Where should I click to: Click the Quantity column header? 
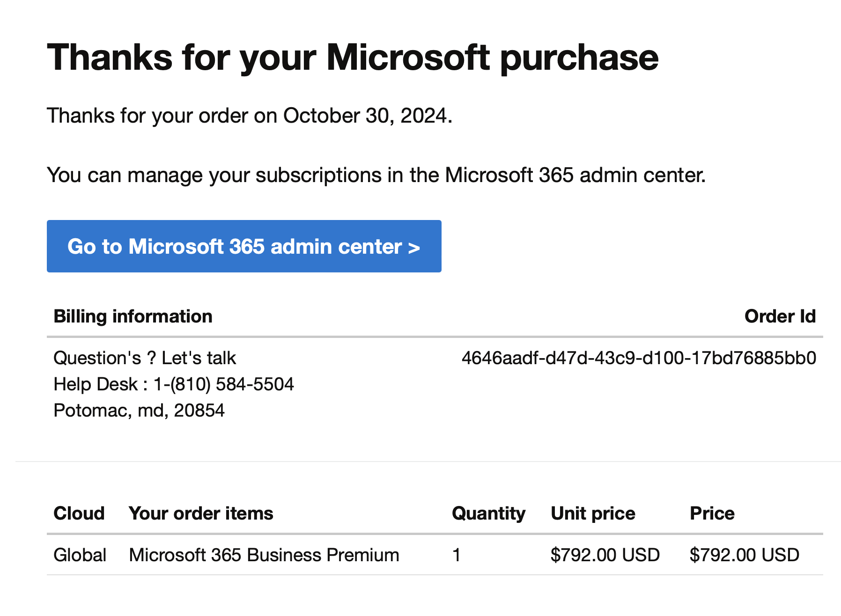point(488,513)
